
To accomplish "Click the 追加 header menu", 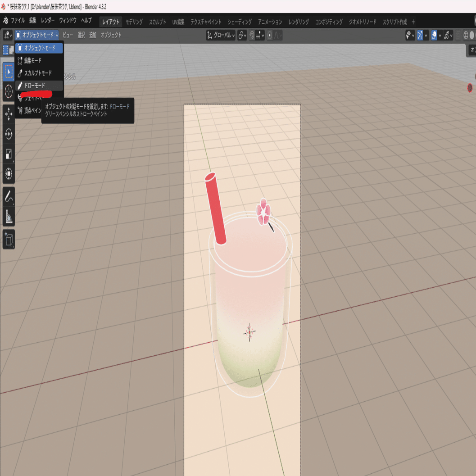I will coord(93,35).
